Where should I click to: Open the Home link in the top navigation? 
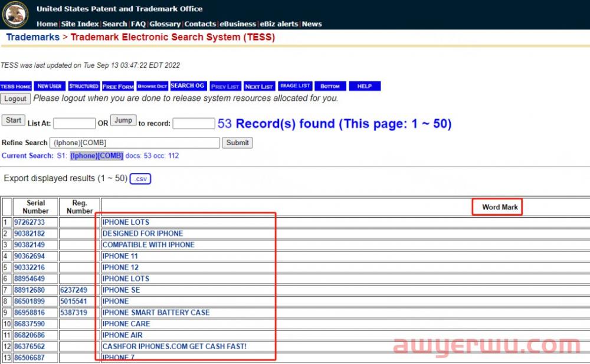47,24
